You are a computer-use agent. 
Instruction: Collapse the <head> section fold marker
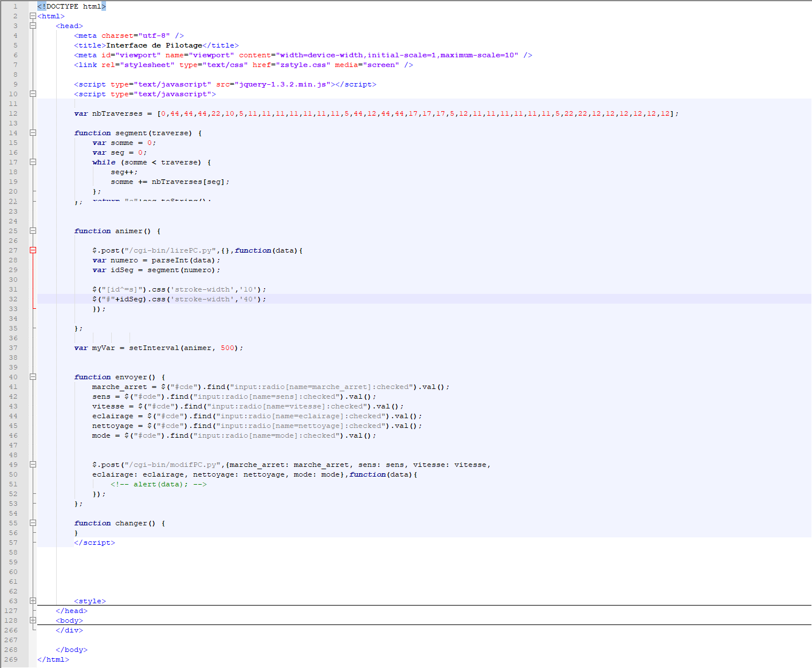point(33,26)
